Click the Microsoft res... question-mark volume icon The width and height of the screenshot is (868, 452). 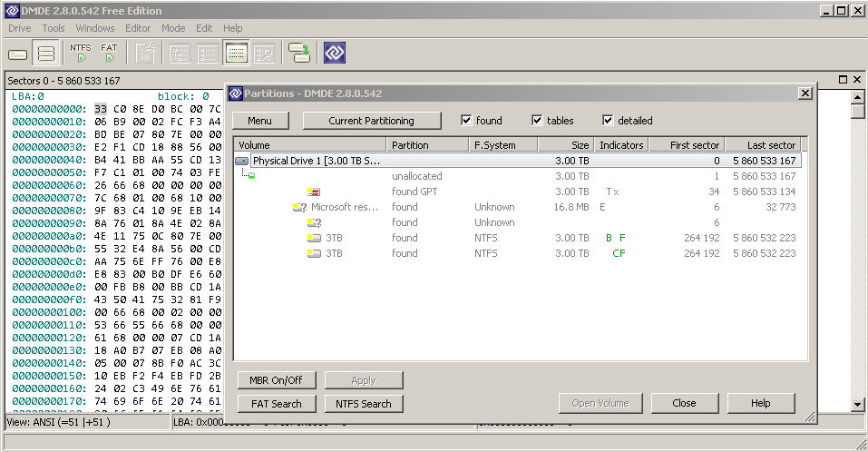click(x=299, y=207)
